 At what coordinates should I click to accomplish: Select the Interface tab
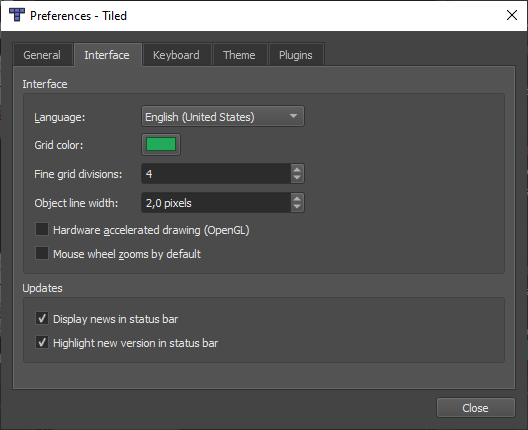point(107,55)
